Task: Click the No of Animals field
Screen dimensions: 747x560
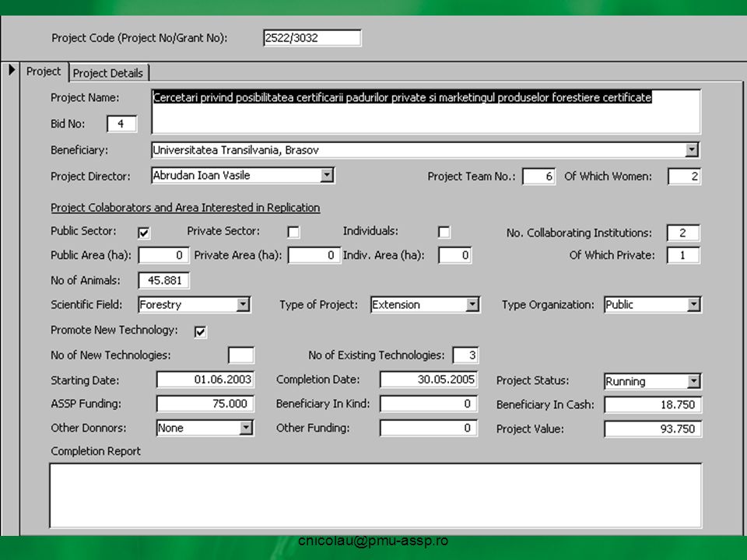Action: point(163,281)
